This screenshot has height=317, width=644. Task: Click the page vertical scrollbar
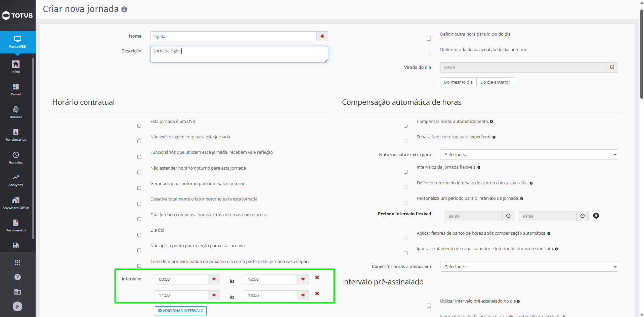642,54
